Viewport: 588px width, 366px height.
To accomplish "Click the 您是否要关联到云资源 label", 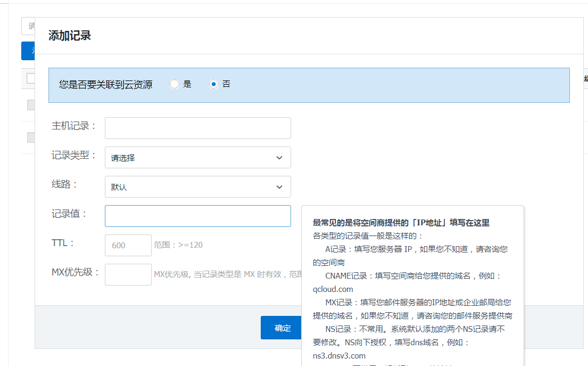I will click(106, 85).
